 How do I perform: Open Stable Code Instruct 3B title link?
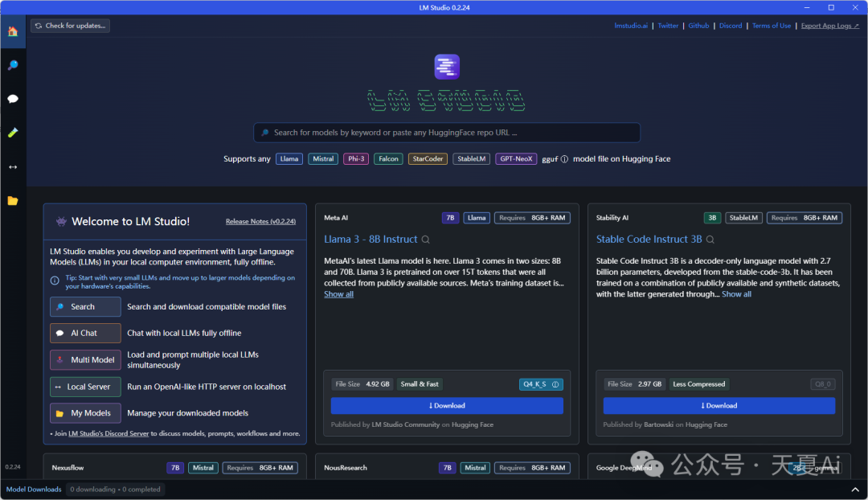click(649, 240)
